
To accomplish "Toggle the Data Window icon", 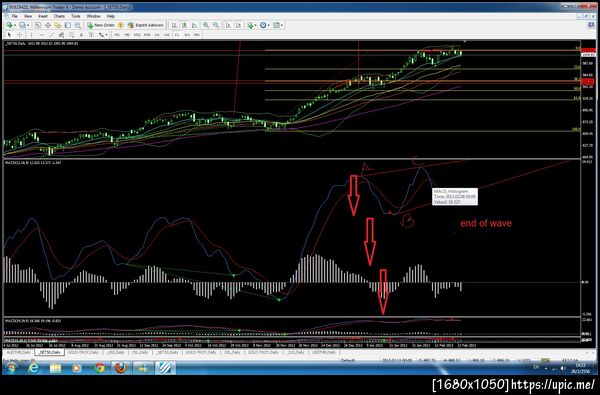I will click(48, 25).
